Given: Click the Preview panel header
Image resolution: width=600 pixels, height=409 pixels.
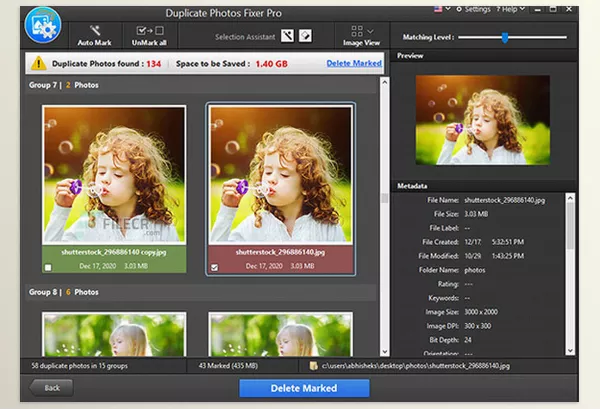Looking at the screenshot, I should [x=484, y=56].
